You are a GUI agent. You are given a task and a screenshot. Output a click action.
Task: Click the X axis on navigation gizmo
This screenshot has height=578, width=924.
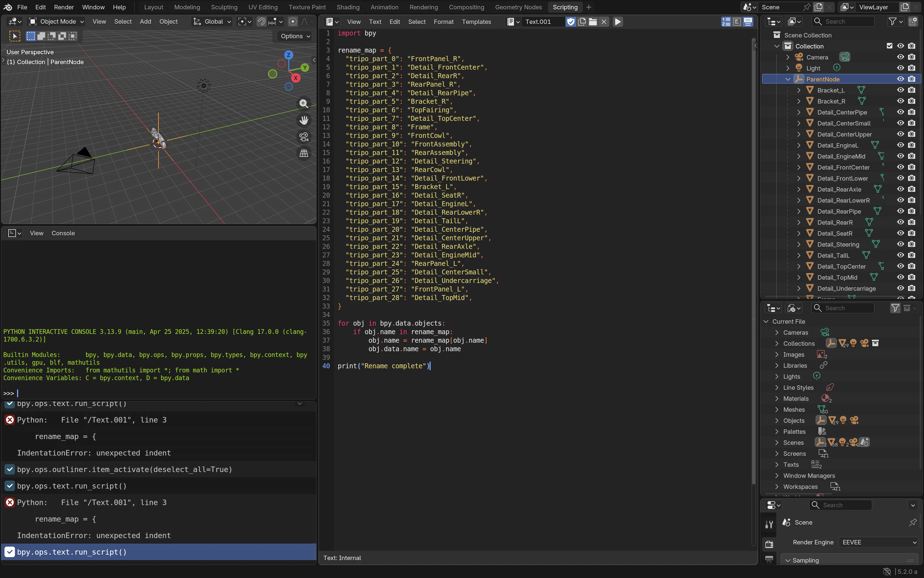[296, 78]
